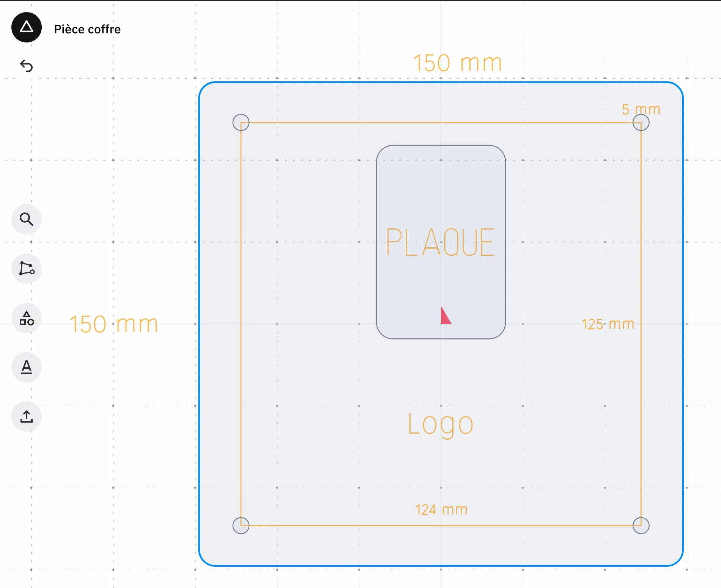Screen dimensions: 721x588
Task: Select the PLAQUE text on the plate
Action: click(x=440, y=242)
